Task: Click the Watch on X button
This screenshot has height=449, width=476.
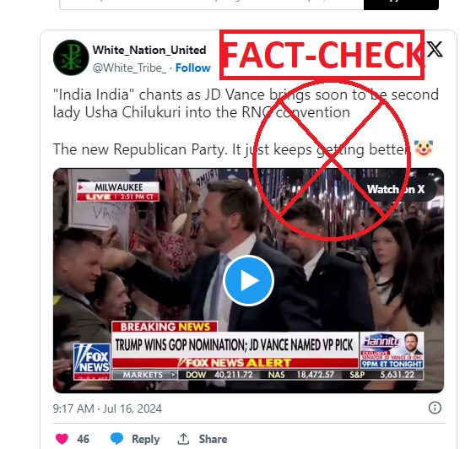Action: [x=396, y=189]
